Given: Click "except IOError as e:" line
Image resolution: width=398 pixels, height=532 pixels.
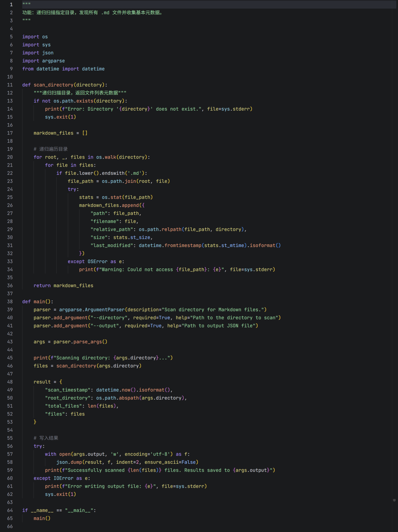Looking at the screenshot, I should click(x=62, y=479).
